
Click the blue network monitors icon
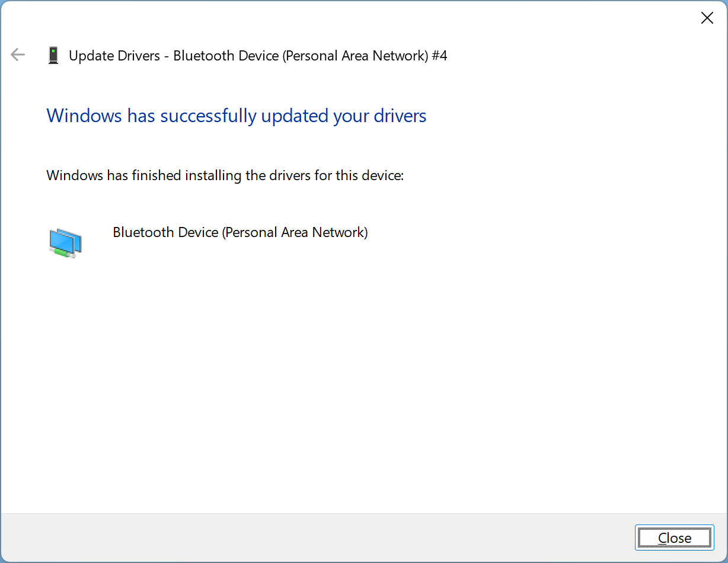65,243
